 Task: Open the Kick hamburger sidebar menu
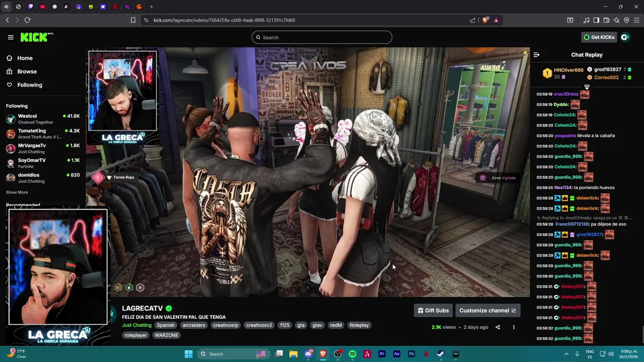click(11, 37)
